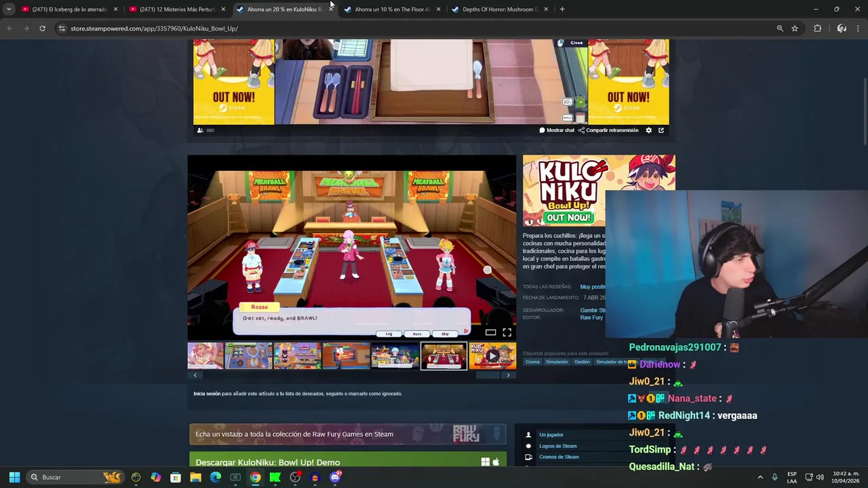The width and height of the screenshot is (868, 488).
Task: Click 'Inicia sesión' link
Action: [207, 394]
